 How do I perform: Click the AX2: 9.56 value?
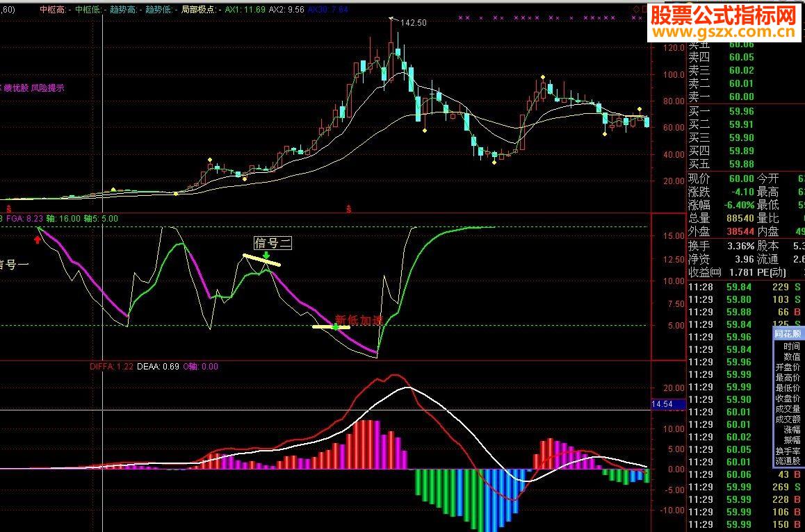point(286,9)
